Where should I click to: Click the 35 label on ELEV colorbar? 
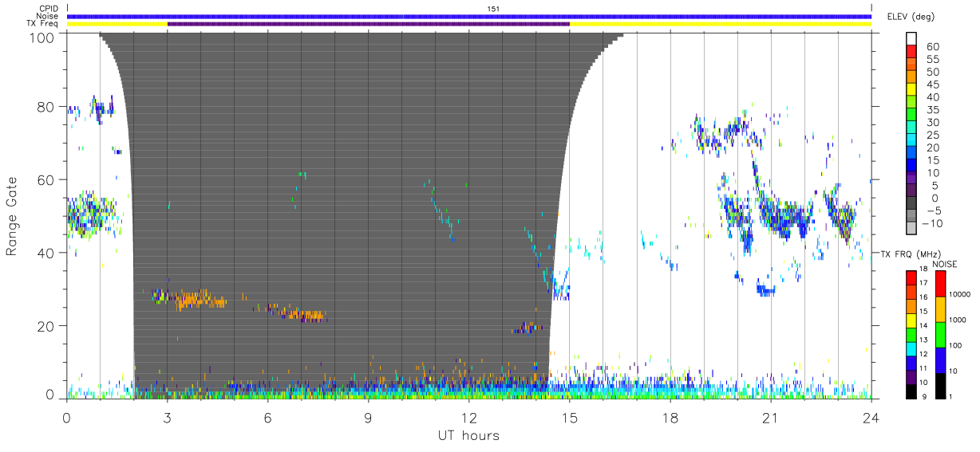(x=931, y=110)
